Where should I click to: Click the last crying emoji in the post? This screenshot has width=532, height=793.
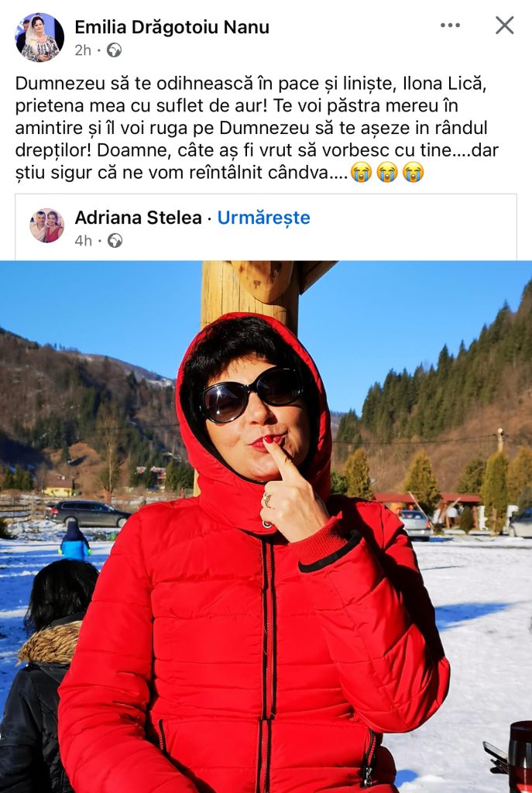pyautogui.click(x=414, y=173)
